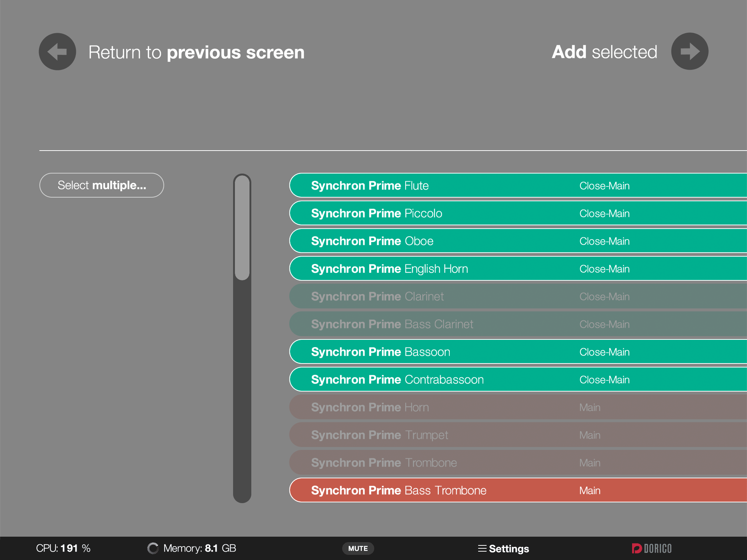Select dimmed Synchron Prime Bass Clarinet row

518,324
